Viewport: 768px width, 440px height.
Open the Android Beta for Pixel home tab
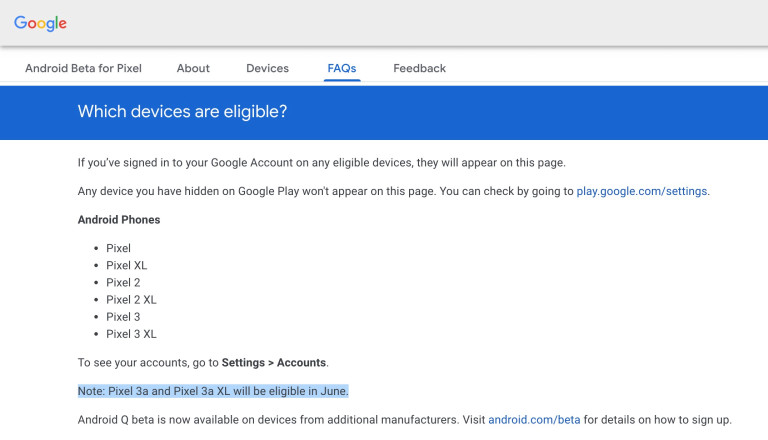(x=84, y=68)
